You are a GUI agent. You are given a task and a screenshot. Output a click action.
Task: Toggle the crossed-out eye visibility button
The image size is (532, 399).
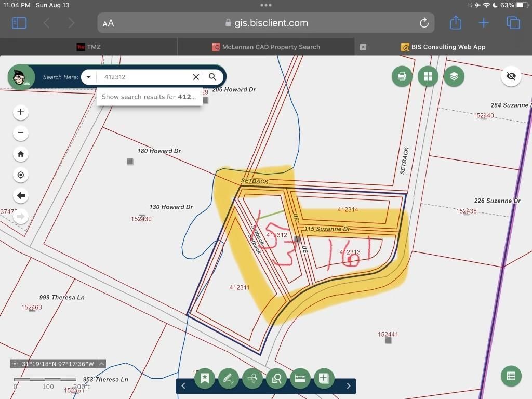[x=511, y=76]
